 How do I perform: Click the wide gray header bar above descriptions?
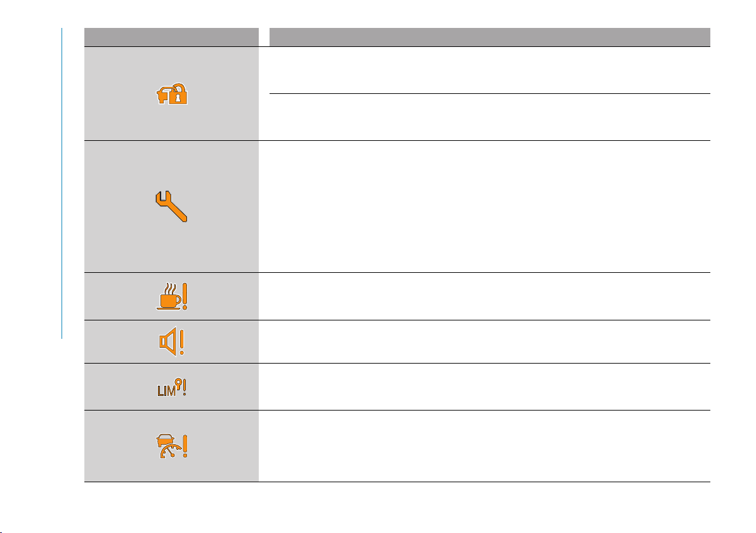click(x=489, y=37)
